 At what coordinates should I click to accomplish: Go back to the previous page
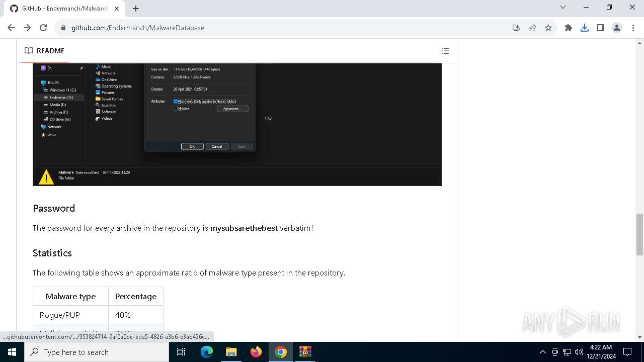pos(11,28)
